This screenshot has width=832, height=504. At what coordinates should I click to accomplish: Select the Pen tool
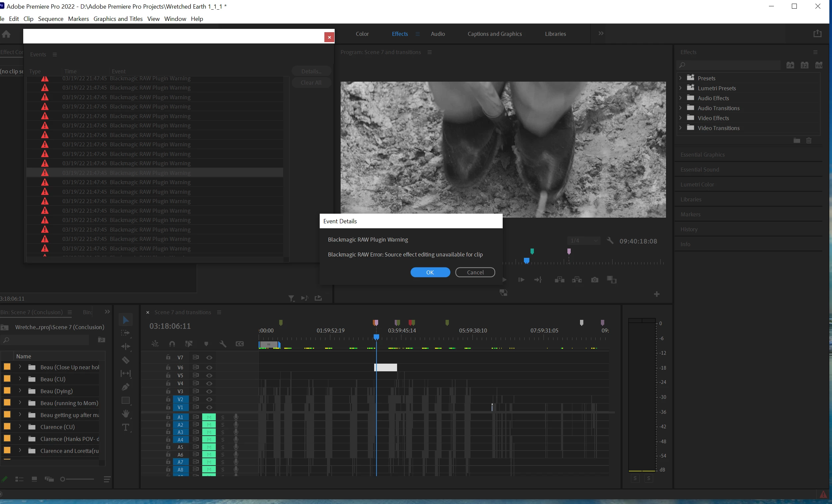point(125,387)
